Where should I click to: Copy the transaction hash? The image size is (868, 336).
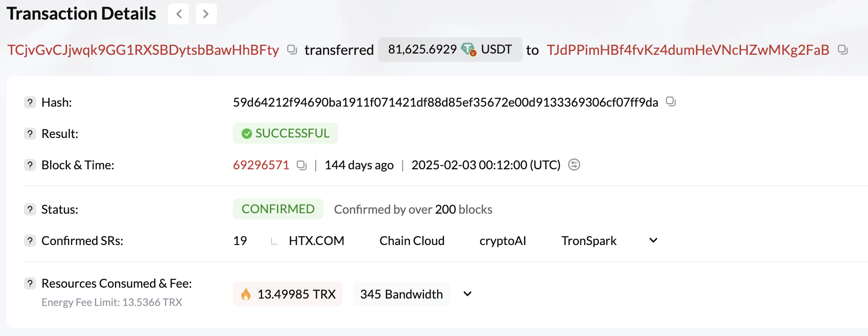(671, 102)
